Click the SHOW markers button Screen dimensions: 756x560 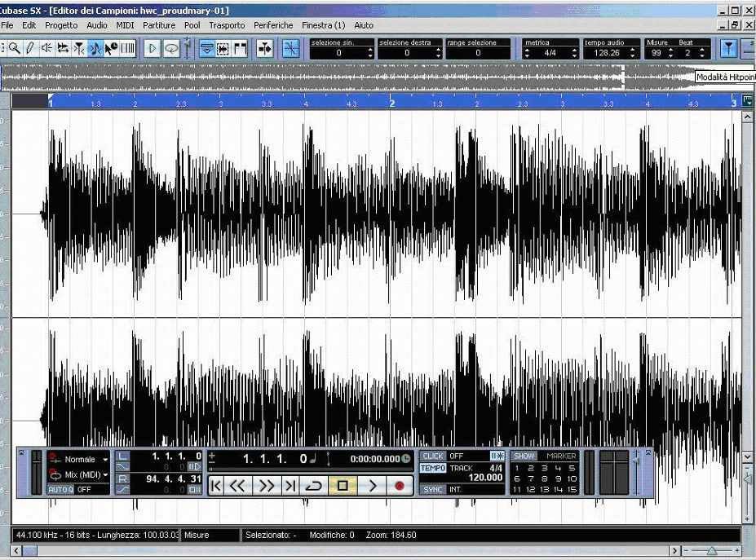[x=525, y=456]
